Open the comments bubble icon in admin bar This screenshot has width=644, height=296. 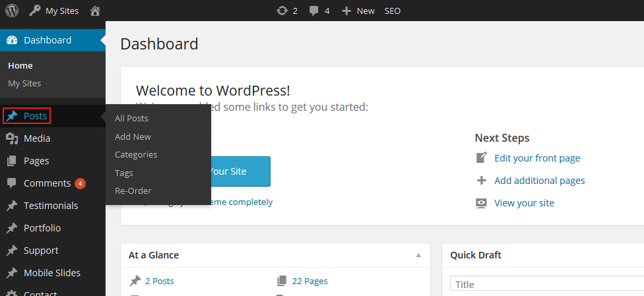314,11
